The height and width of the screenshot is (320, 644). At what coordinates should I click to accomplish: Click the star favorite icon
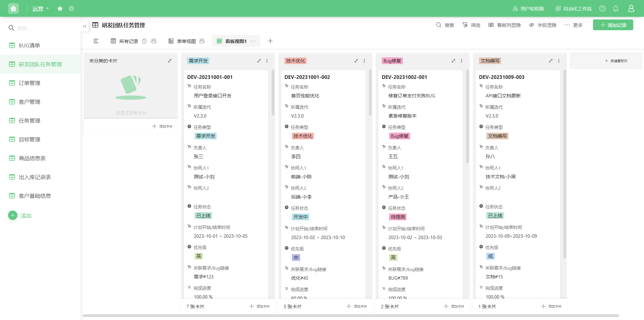(60, 8)
